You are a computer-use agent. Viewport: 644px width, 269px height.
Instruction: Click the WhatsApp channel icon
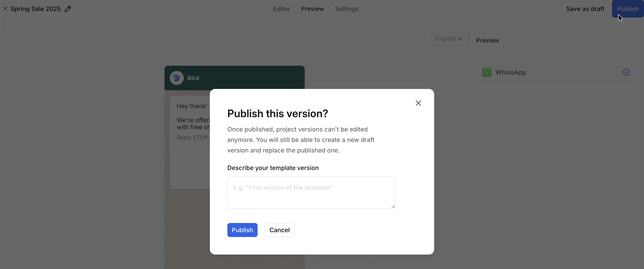487,72
